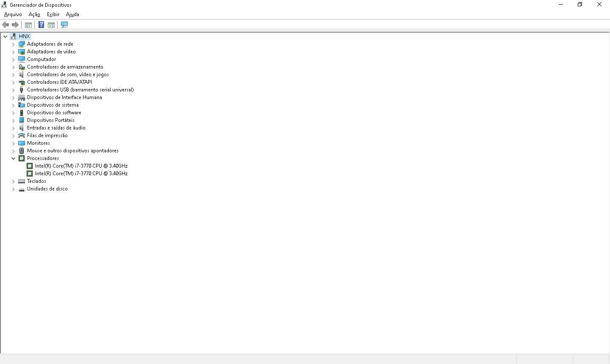
Task: Click the Back arrow toolbar icon
Action: coord(6,25)
